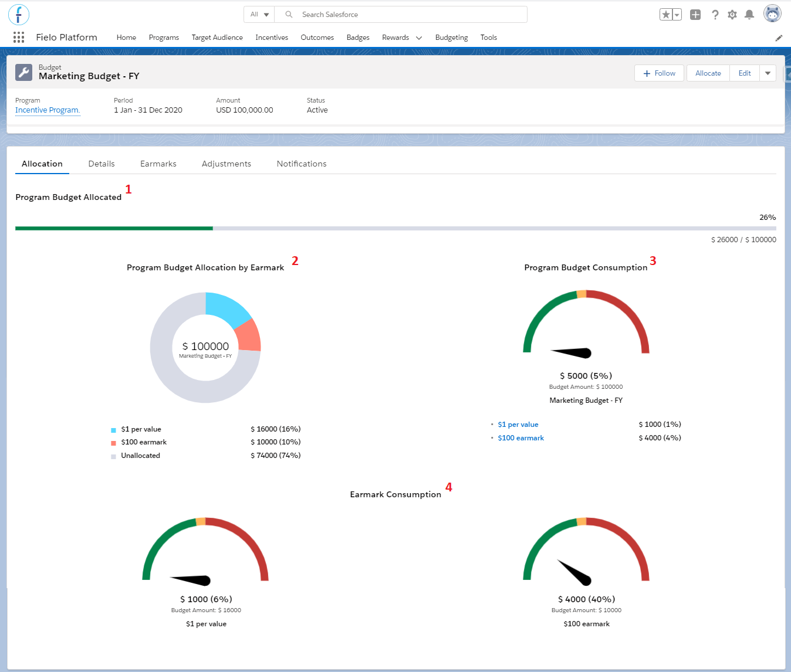The image size is (791, 672).
Task: Open the favorites list dropdown arrow
Action: pos(677,15)
